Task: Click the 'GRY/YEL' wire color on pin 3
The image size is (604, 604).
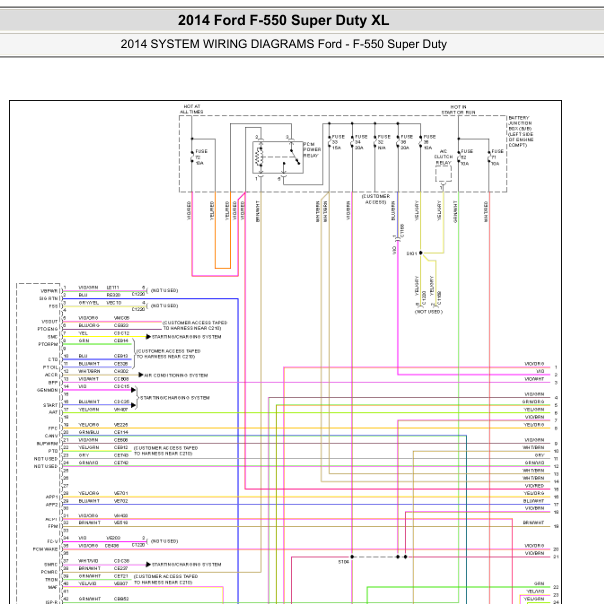Action: coord(89,303)
